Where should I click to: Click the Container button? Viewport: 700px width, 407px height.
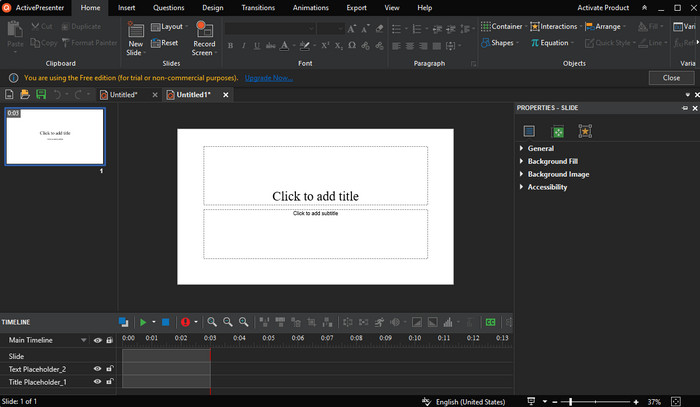[x=502, y=27]
